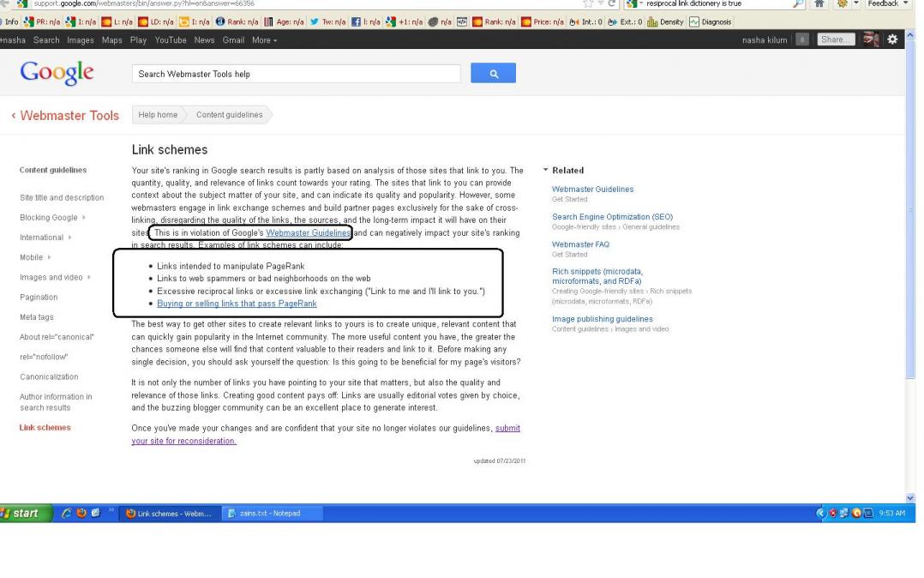
Task: Click the system tray expand arrow
Action: [x=820, y=513]
